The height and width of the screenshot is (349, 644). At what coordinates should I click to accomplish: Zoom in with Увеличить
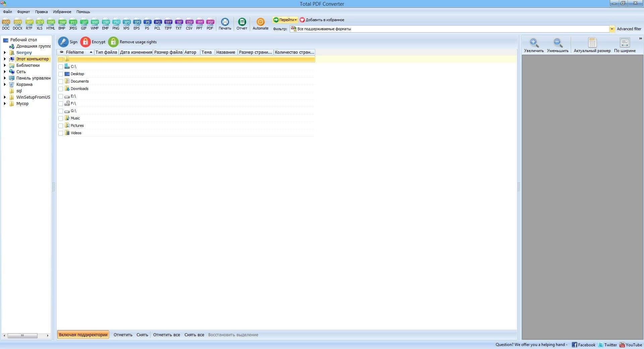pos(534,45)
